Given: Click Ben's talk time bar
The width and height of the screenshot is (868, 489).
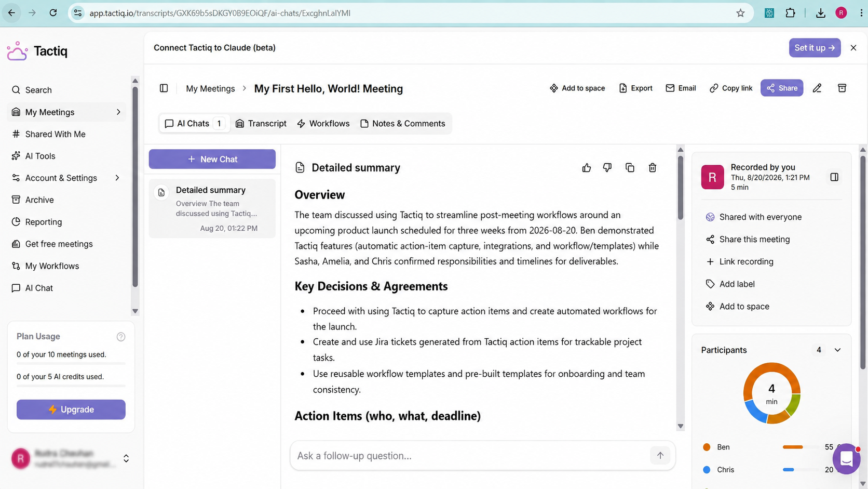Looking at the screenshot, I should coord(800,447).
